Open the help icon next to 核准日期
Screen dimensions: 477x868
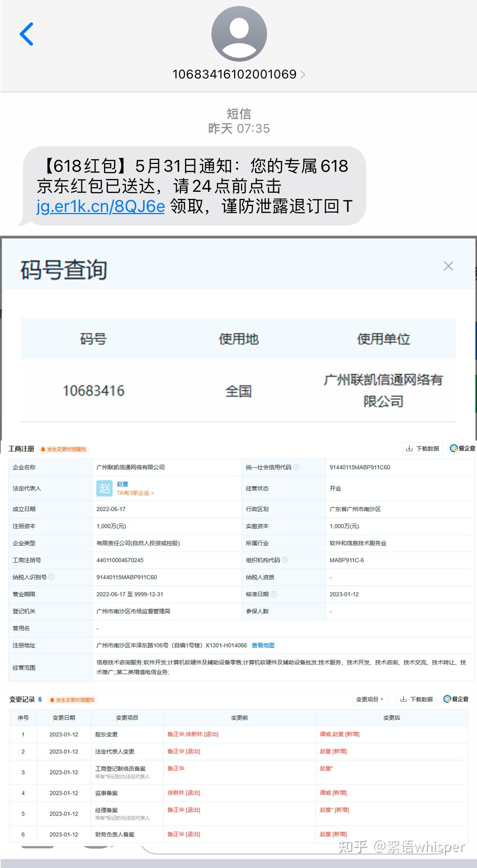pyautogui.click(x=273, y=594)
